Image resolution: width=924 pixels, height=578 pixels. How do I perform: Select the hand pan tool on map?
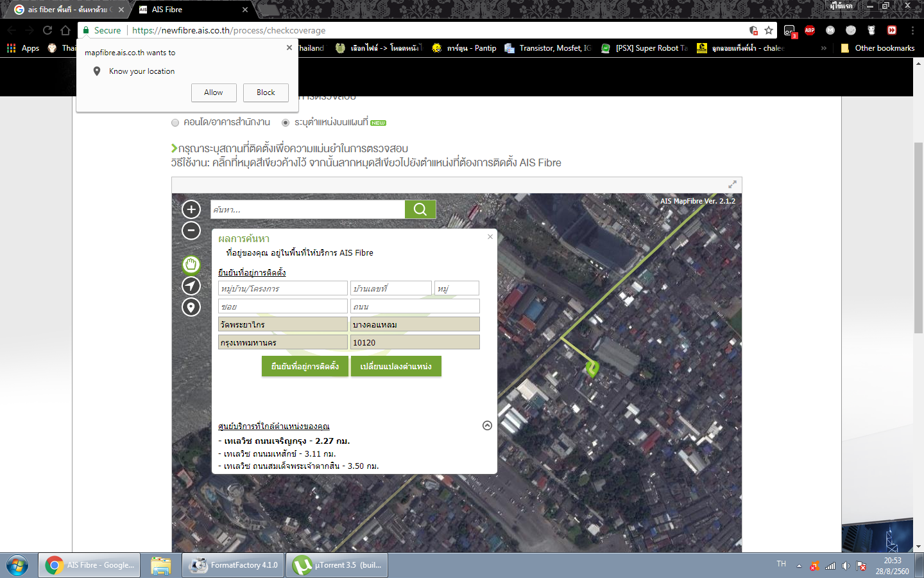point(191,265)
